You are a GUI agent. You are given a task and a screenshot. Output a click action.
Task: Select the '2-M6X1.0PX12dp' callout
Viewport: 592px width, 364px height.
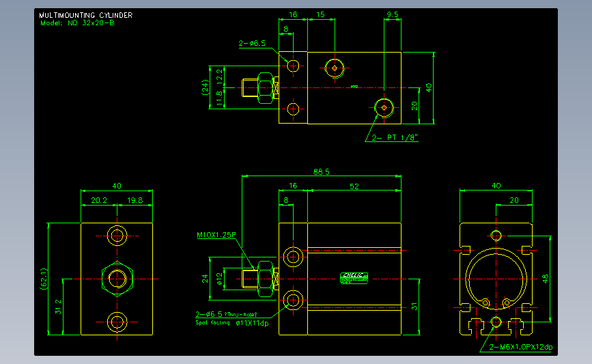click(x=520, y=347)
